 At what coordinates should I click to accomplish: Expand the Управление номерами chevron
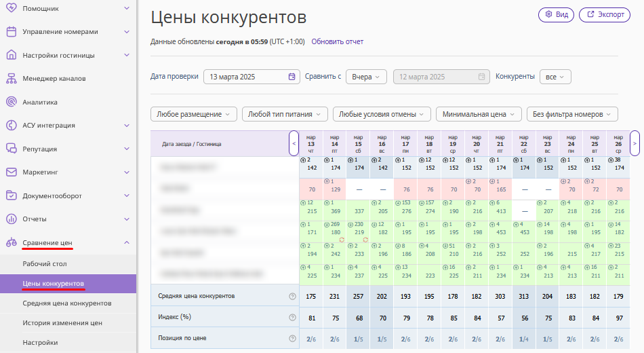127,32
